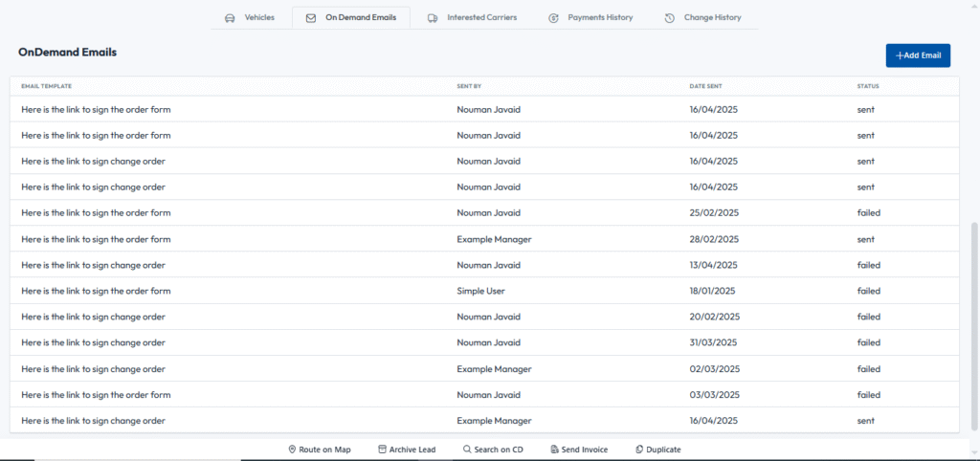The height and width of the screenshot is (461, 980).
Task: Click the Status column header
Action: pos(868,86)
